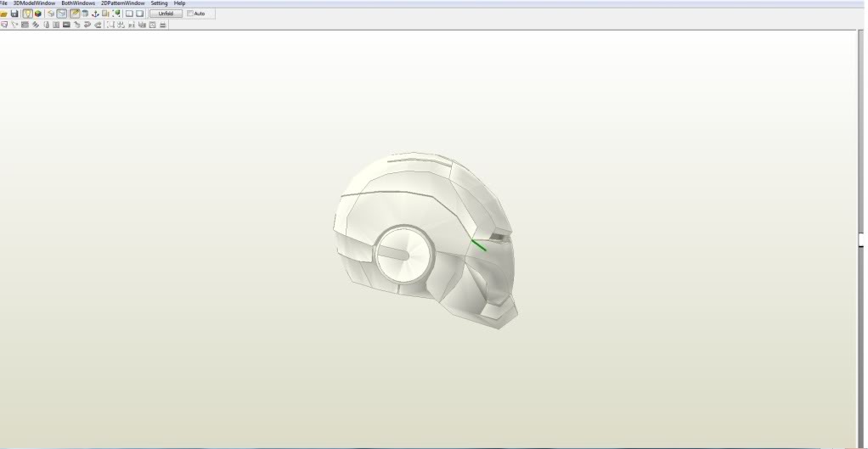Click the yellow-panel icon beside the anchor icon
This screenshot has height=449, width=868.
(105, 14)
